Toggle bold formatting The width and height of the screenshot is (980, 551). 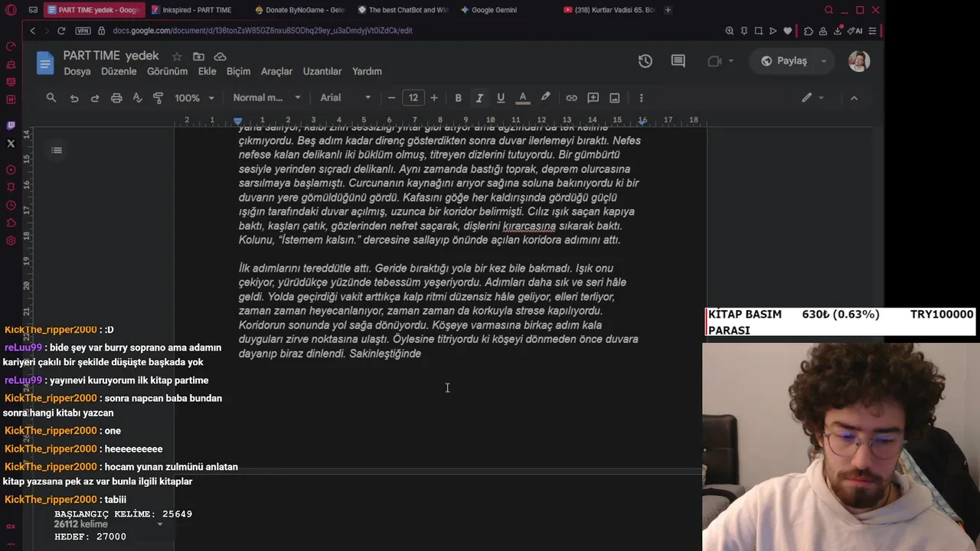tap(458, 98)
